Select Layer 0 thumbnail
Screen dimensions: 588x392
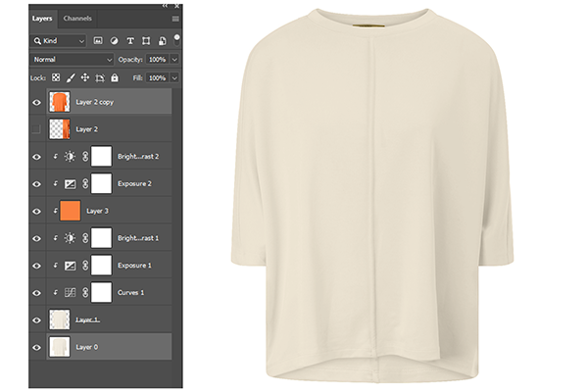[60, 347]
